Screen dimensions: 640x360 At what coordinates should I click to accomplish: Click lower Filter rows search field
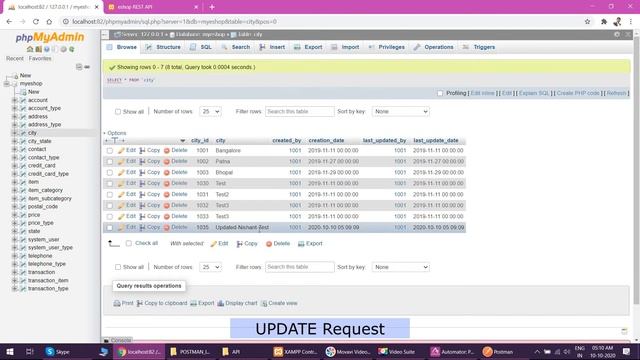click(300, 267)
